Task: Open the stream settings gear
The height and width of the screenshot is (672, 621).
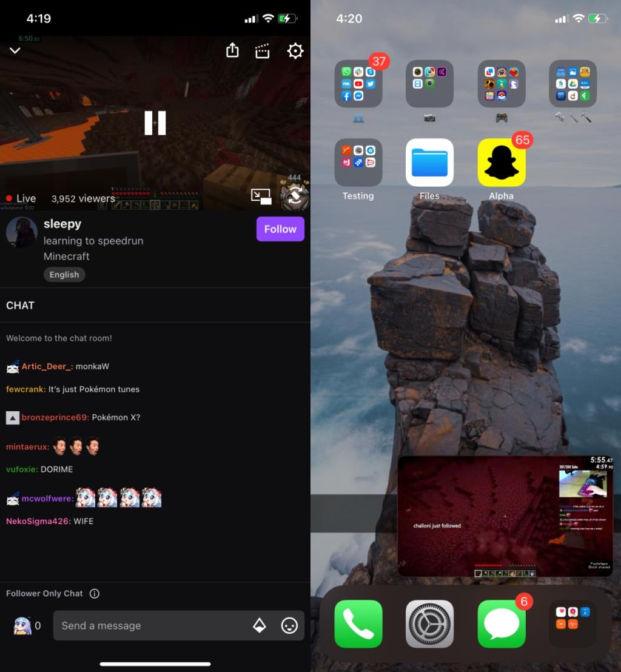Action: pos(295,51)
